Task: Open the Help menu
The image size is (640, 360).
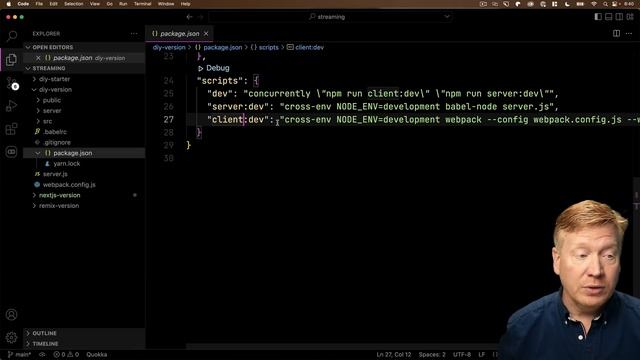Action: click(186, 4)
